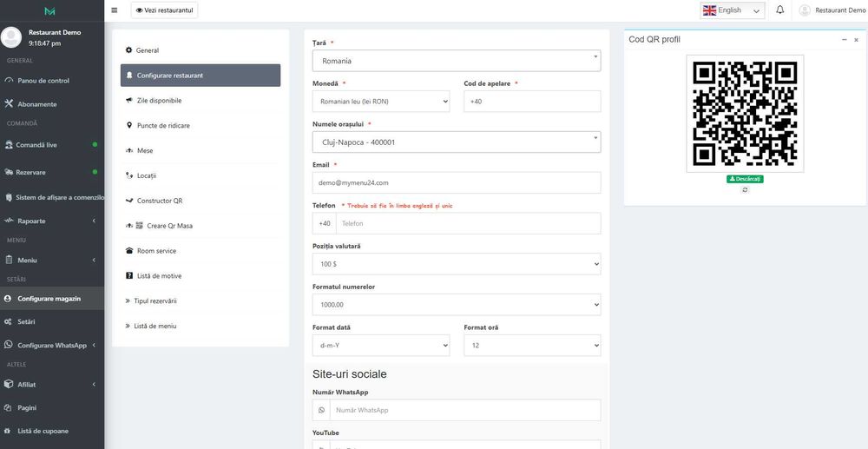Open the Poziția valutară dropdown
This screenshot has width=868, height=449.
(x=456, y=263)
